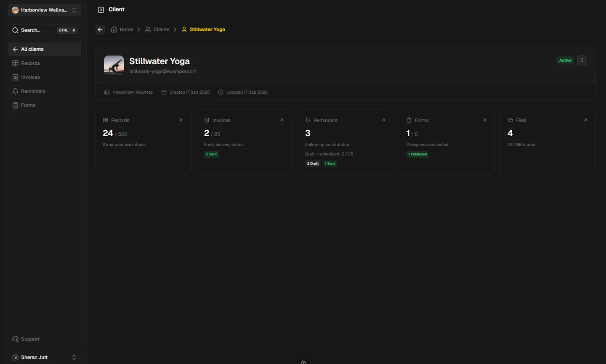Click the Active status badge
Viewport: 606px width, 364px height.
[x=565, y=61]
